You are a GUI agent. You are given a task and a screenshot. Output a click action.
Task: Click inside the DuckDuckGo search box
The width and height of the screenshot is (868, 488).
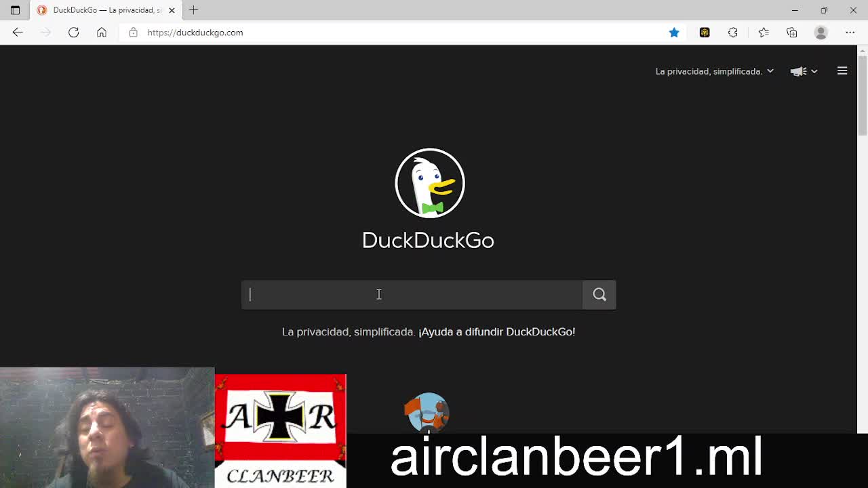(x=412, y=295)
